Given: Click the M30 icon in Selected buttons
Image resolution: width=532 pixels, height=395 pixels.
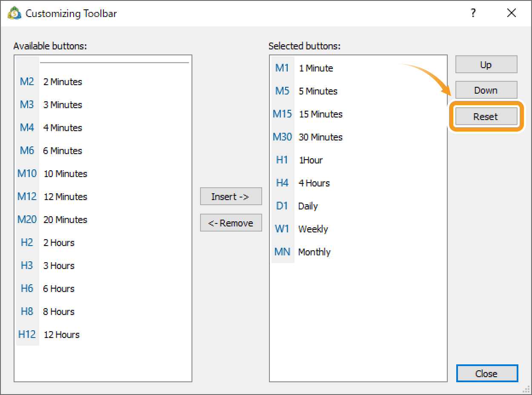Looking at the screenshot, I should point(282,137).
